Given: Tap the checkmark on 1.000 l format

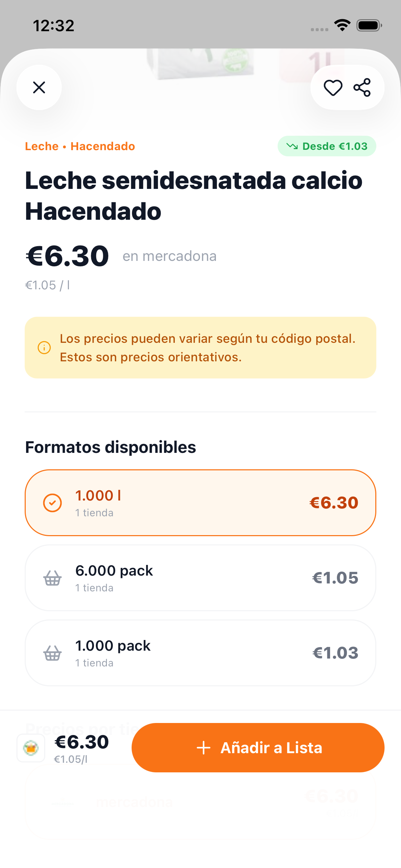Looking at the screenshot, I should point(52,503).
